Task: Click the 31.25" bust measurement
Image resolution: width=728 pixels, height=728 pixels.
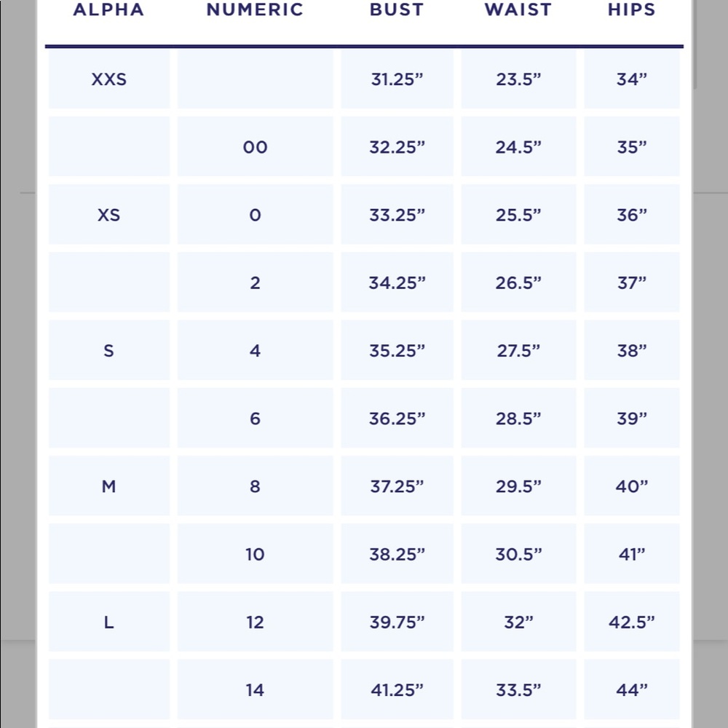Action: click(x=397, y=79)
